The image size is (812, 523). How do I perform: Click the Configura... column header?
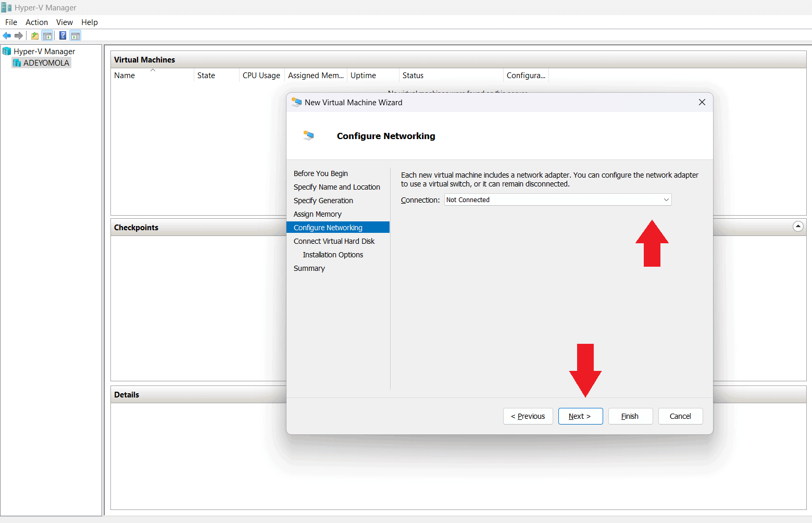pyautogui.click(x=526, y=76)
